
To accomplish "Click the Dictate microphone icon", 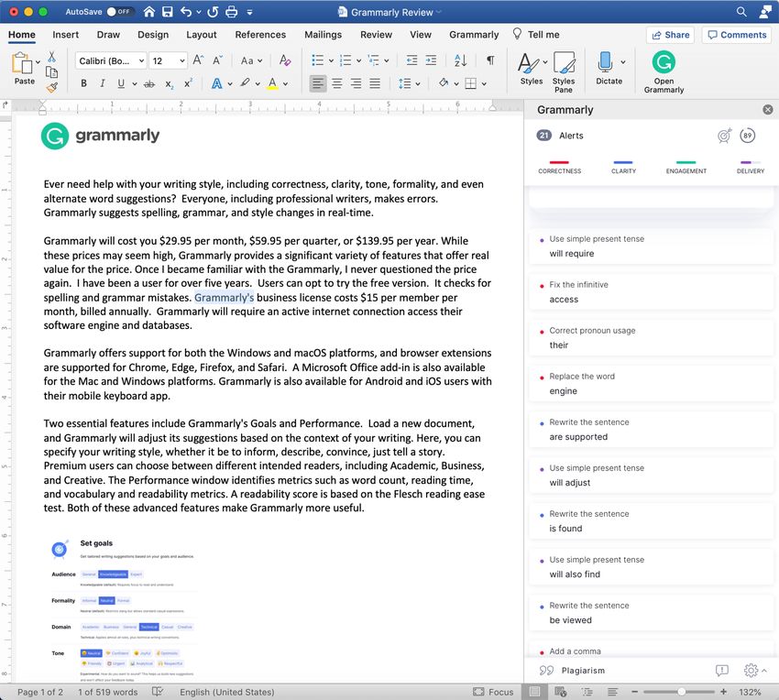I will coord(605,62).
